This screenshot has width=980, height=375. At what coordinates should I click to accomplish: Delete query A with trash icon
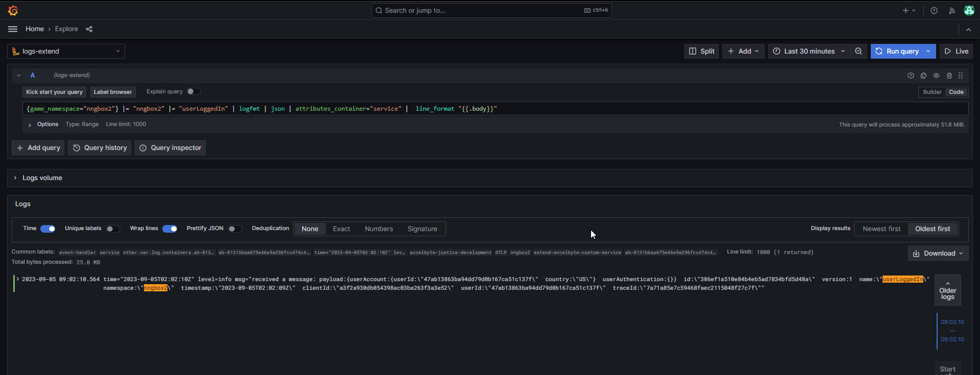pos(949,76)
